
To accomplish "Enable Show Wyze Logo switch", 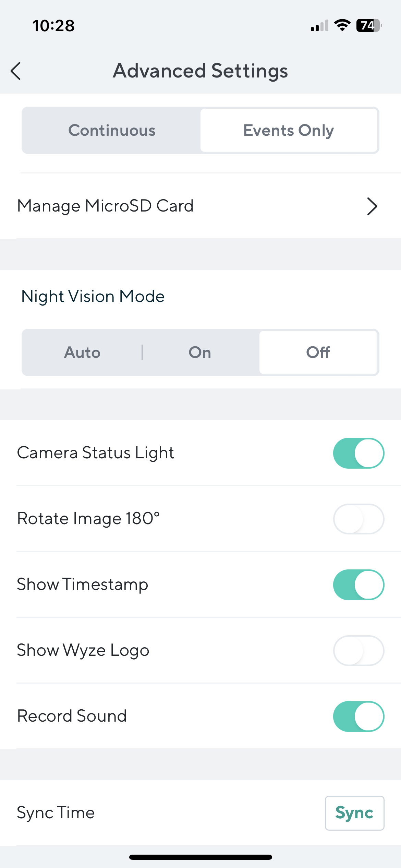I will point(359,650).
